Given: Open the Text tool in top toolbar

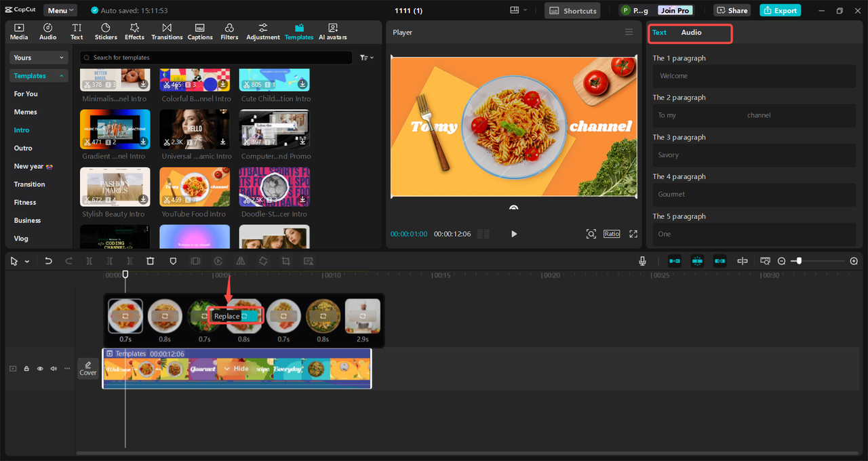Looking at the screenshot, I should [x=77, y=31].
